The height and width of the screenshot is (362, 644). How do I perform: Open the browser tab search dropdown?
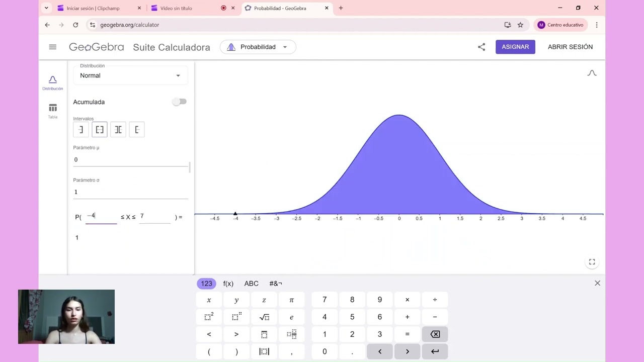tap(46, 8)
